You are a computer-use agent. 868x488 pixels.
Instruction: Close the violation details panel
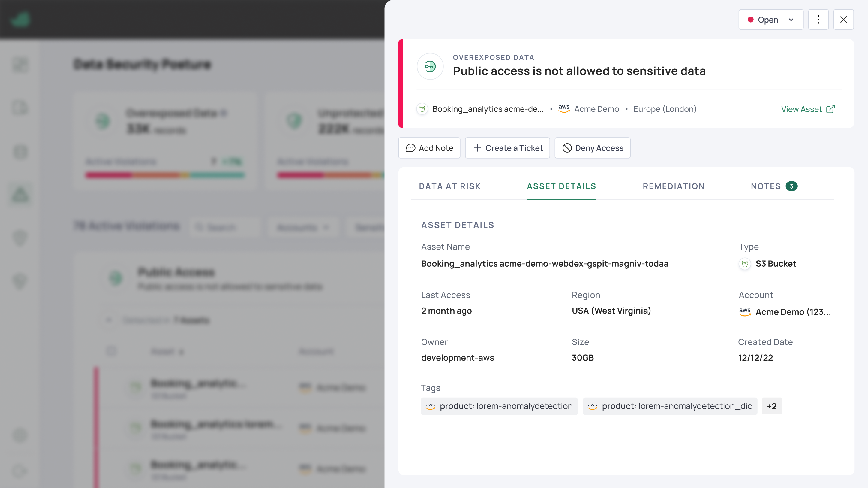pyautogui.click(x=843, y=20)
